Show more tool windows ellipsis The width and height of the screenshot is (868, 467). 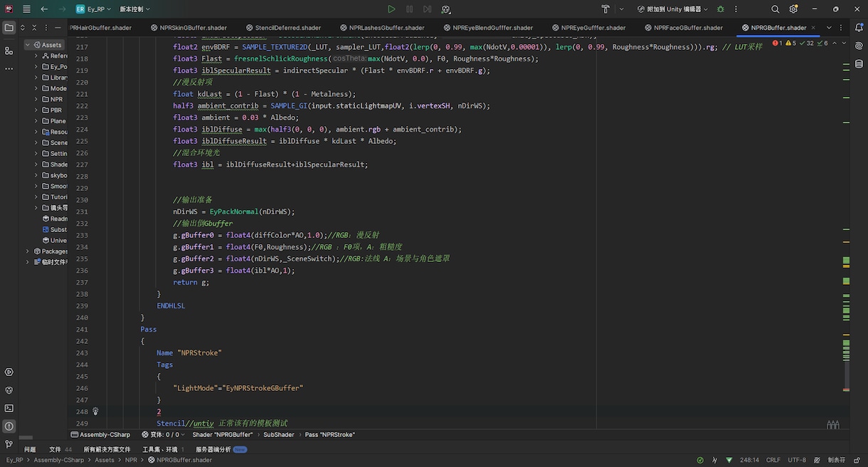point(9,69)
